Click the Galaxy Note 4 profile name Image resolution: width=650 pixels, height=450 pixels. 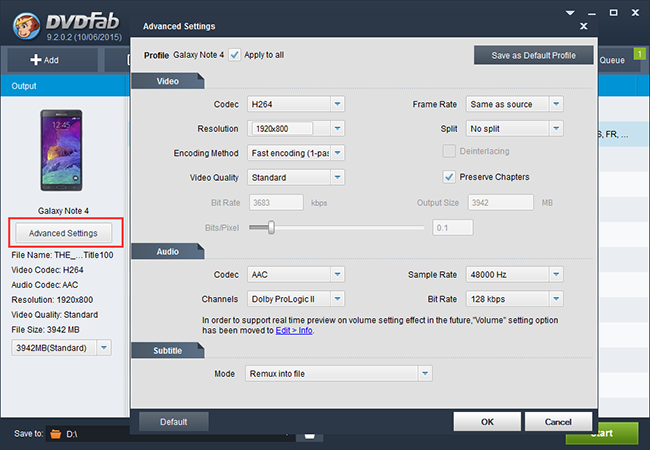point(199,55)
